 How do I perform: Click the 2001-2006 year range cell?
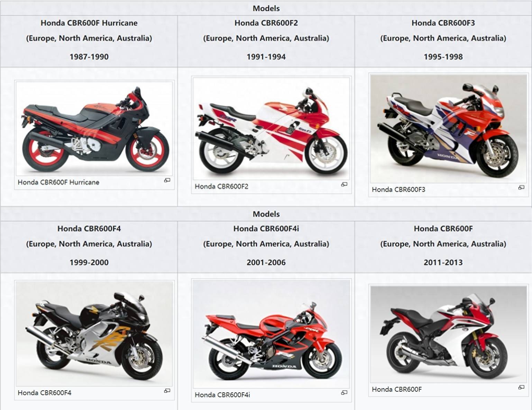coord(266,262)
